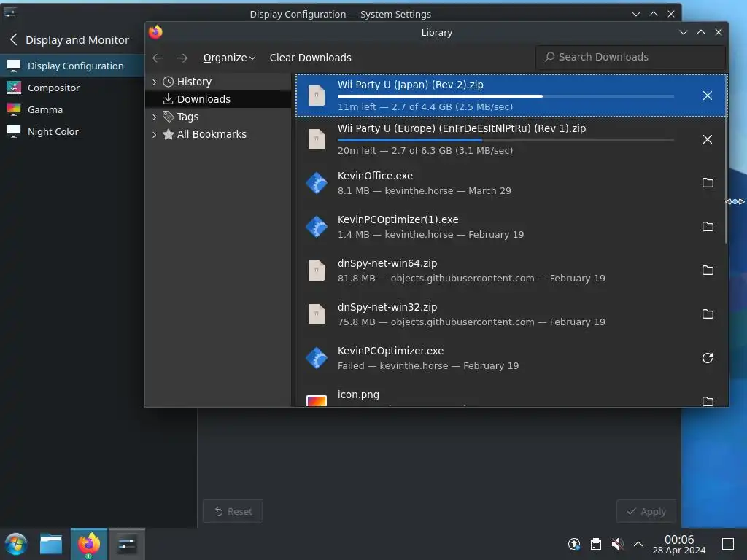Click the Firefox logo in Library titlebar
Viewport: 747px width, 560px height.
coord(155,32)
